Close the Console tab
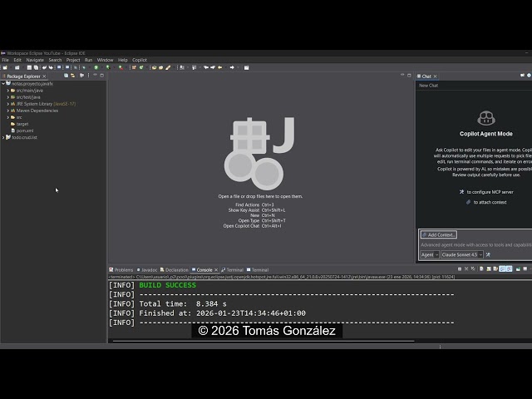Image resolution: width=532 pixels, height=399 pixels. point(216,270)
